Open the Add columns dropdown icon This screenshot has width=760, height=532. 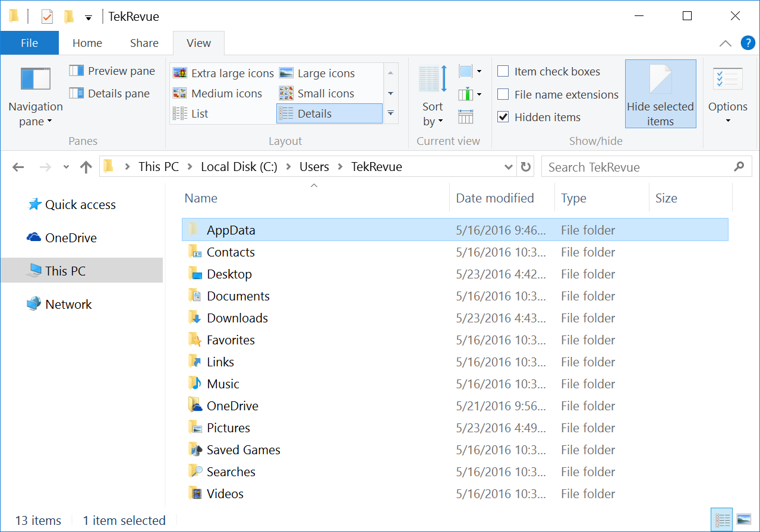pyautogui.click(x=470, y=94)
